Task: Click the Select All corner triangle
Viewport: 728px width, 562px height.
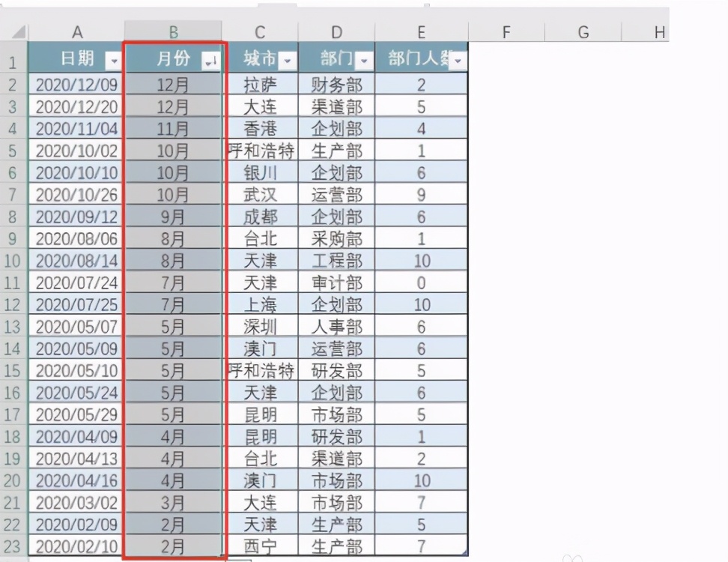Action: tap(19, 32)
